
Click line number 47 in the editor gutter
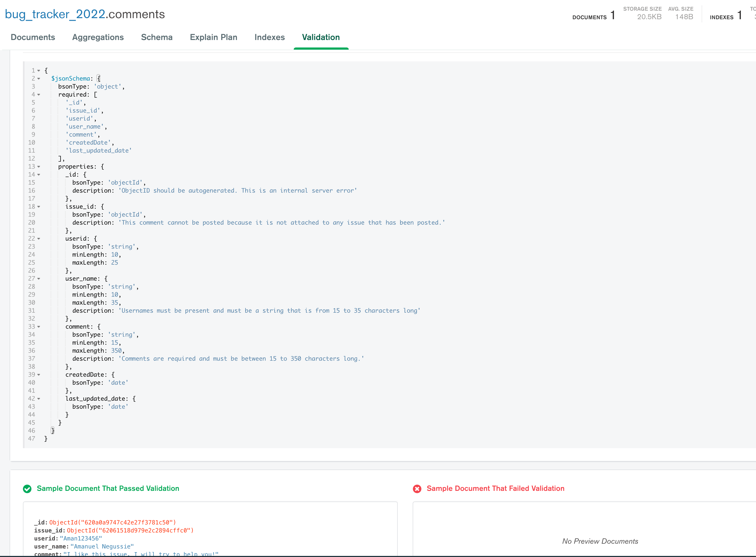tap(32, 439)
